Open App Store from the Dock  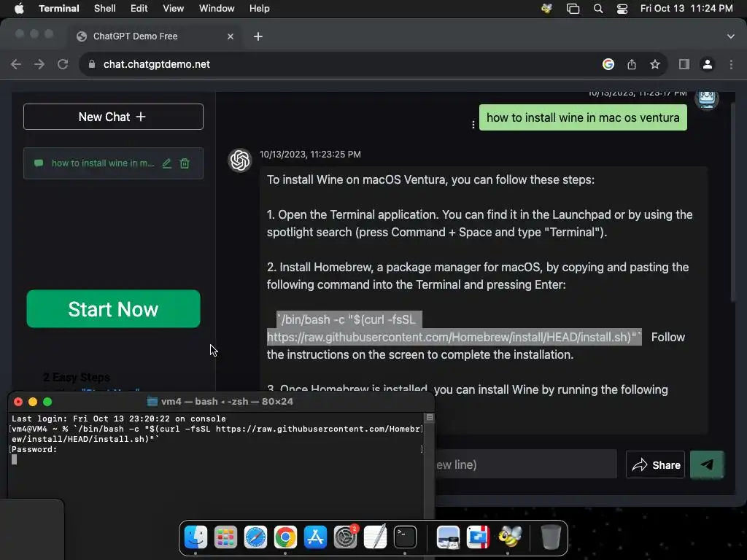coord(315,537)
